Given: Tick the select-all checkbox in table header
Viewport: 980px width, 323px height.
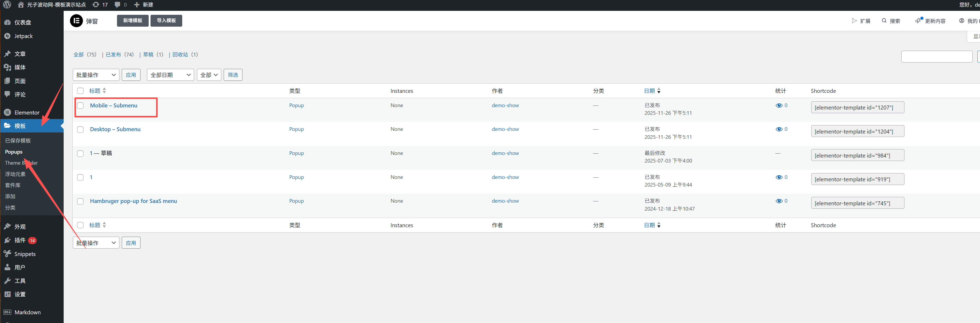Looking at the screenshot, I should coord(80,91).
